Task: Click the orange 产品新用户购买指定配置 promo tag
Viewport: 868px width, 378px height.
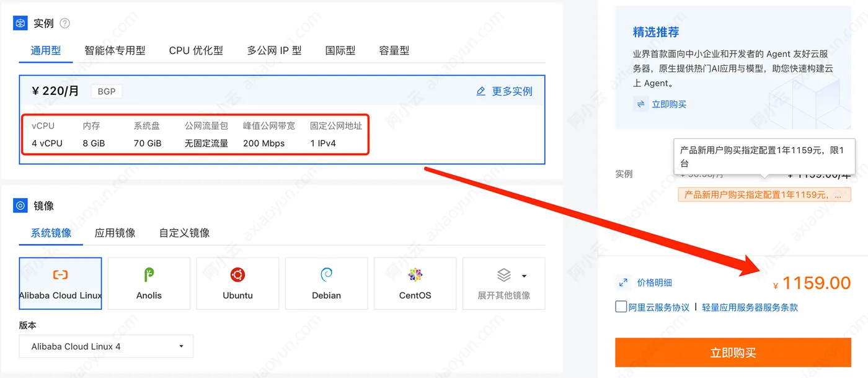Action: click(764, 195)
